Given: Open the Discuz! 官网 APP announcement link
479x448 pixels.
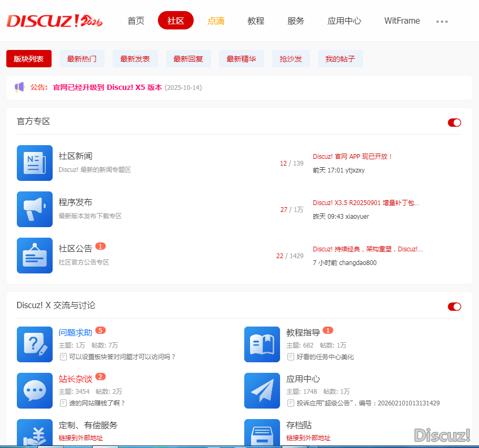Looking at the screenshot, I should click(x=353, y=156).
